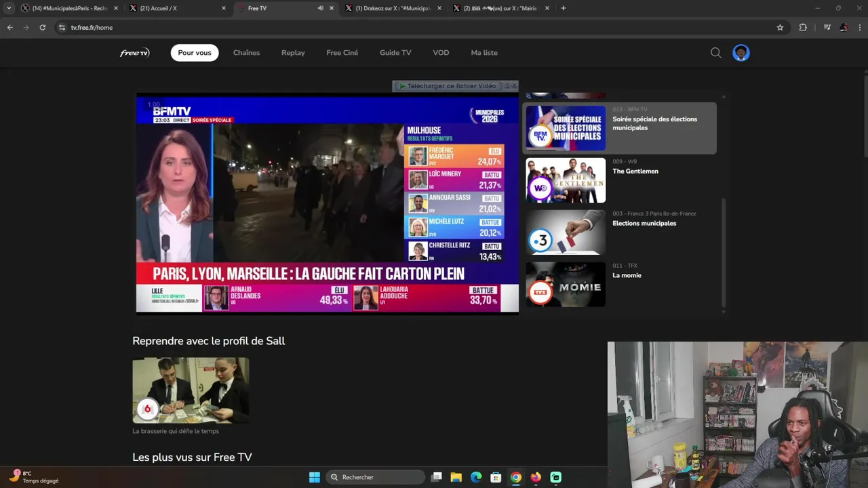
Task: Click 'The Gentlemen' title text
Action: point(635,171)
